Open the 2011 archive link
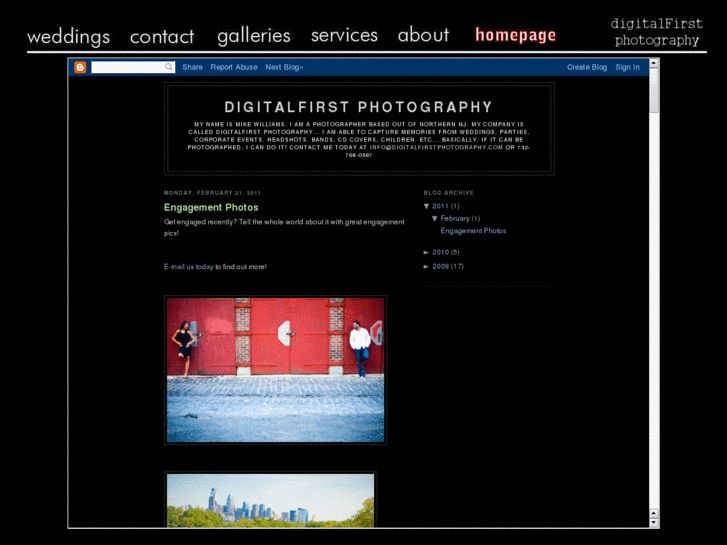 440,206
